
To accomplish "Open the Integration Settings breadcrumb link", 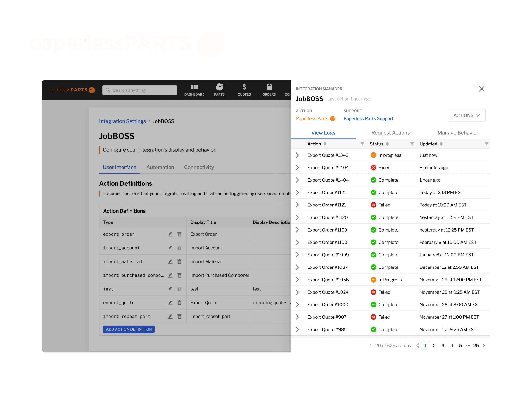I will (x=122, y=121).
